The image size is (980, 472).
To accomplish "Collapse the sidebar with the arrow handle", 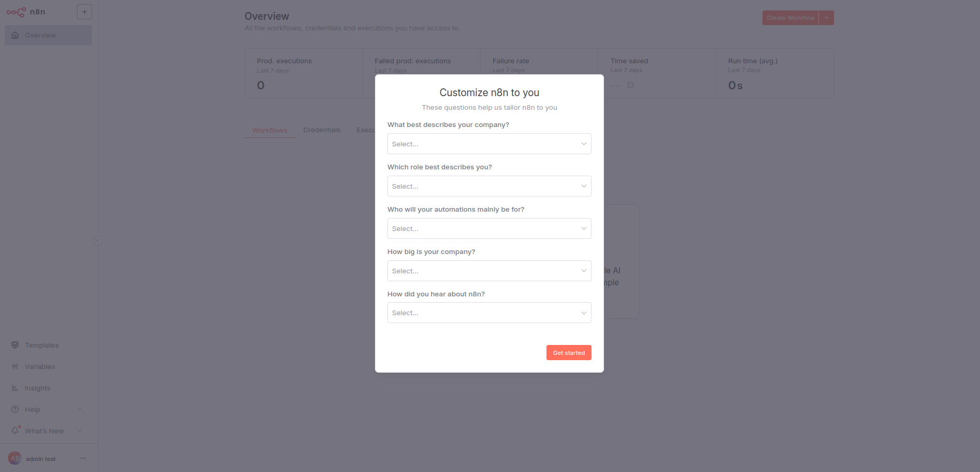I will click(98, 241).
